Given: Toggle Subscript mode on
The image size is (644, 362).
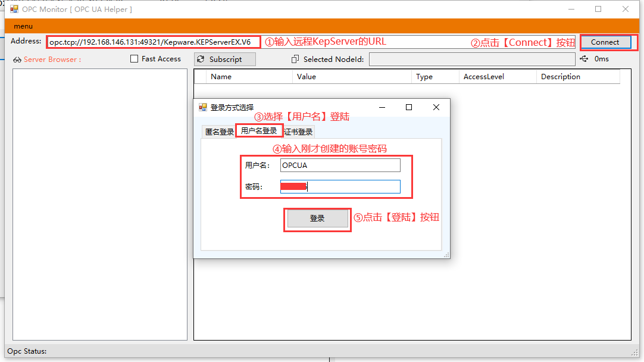Looking at the screenshot, I should pos(224,59).
